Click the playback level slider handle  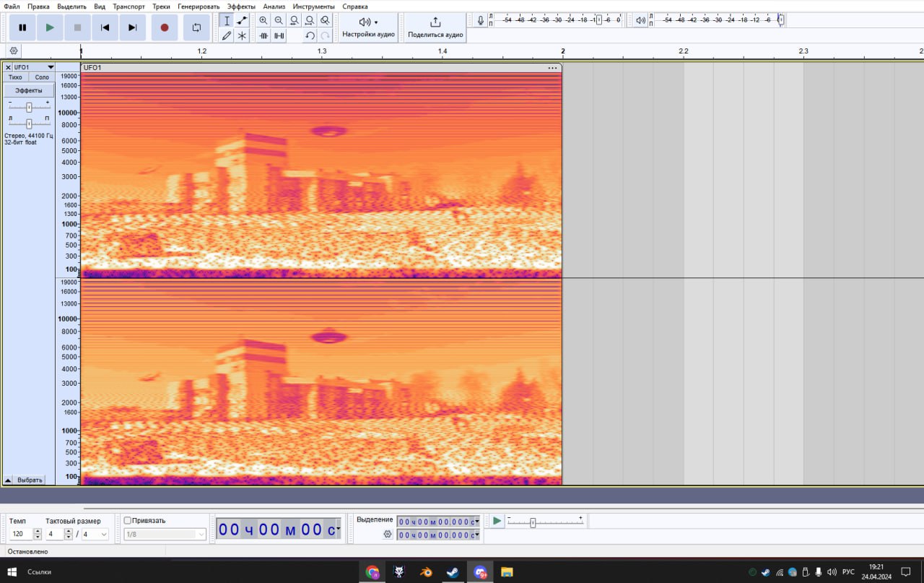click(x=780, y=20)
